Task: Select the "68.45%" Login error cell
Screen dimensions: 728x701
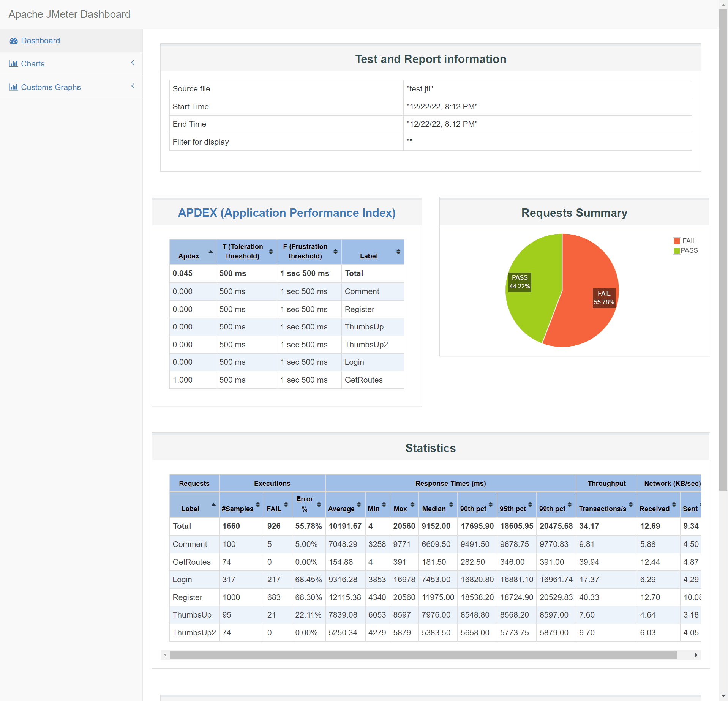Action: pyautogui.click(x=308, y=580)
